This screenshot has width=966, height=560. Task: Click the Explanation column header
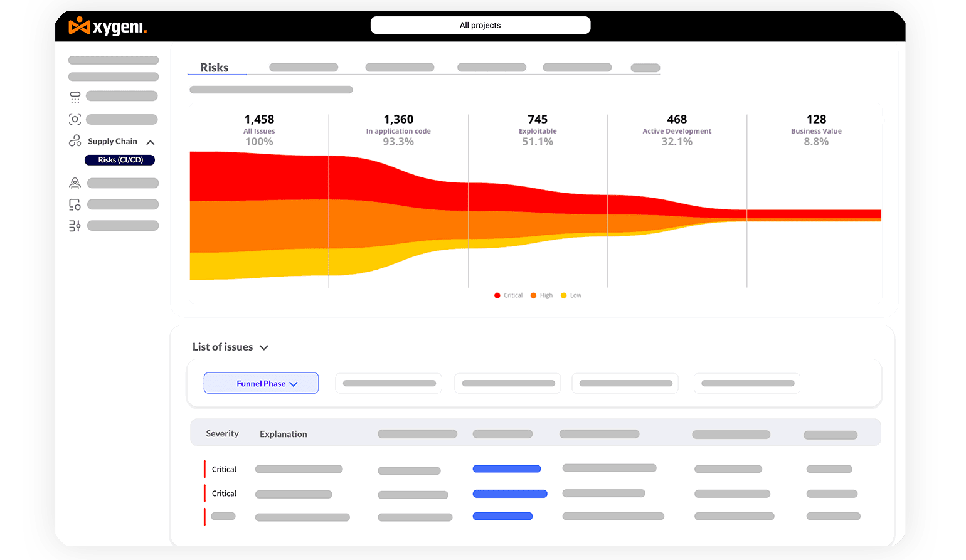tap(283, 434)
